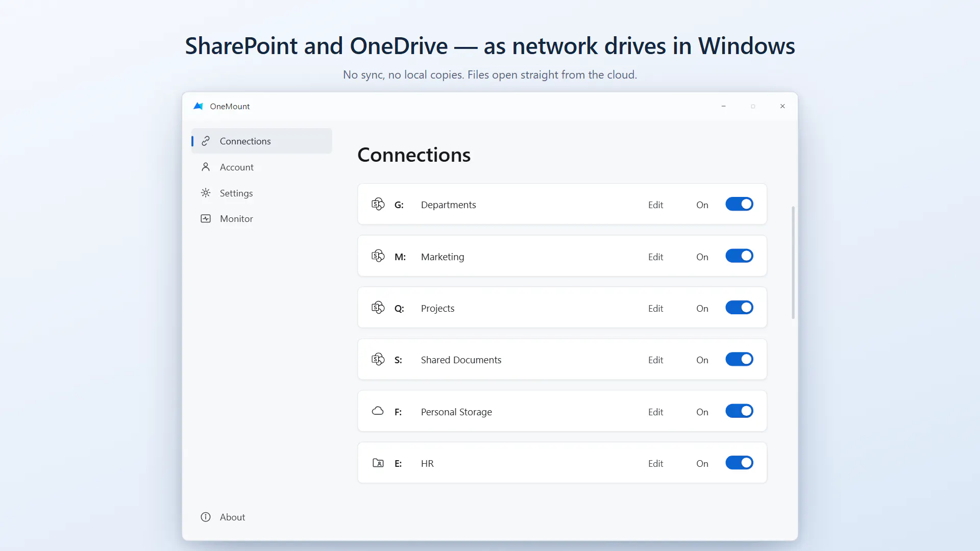Click the S: drive letter label
The height and width of the screenshot is (551, 980).
(x=398, y=360)
